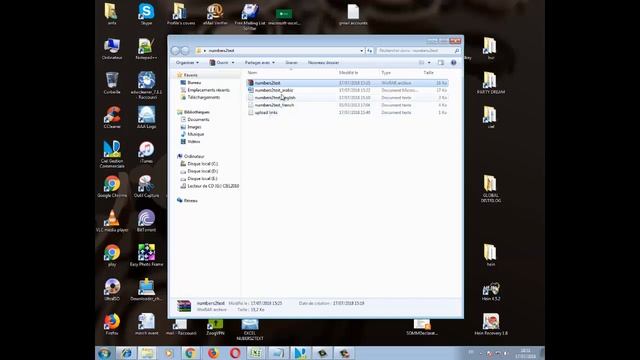640x360 pixels.
Task: Change the view with the views icon
Action: click(x=421, y=62)
